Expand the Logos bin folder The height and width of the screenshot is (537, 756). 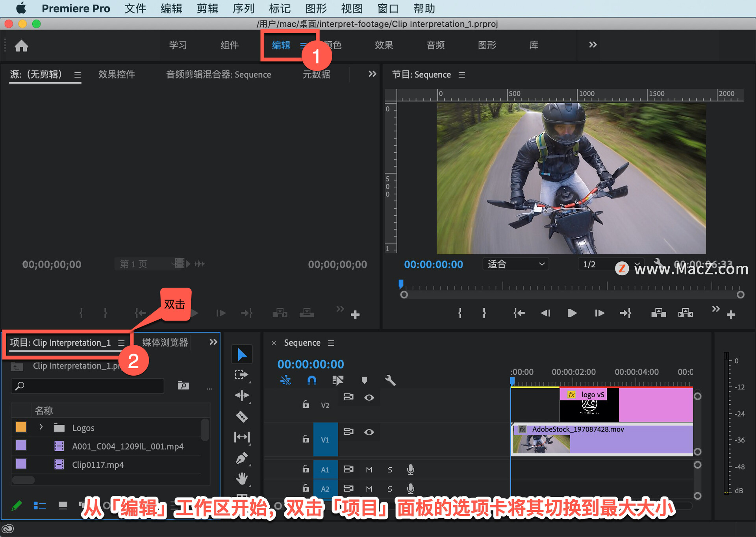coord(41,427)
